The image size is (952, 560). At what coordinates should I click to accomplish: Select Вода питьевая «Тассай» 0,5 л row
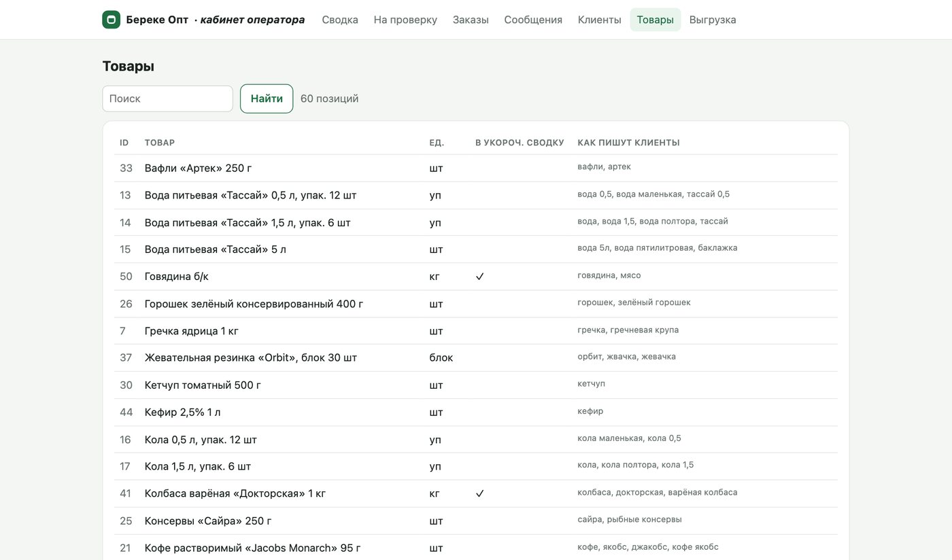476,195
